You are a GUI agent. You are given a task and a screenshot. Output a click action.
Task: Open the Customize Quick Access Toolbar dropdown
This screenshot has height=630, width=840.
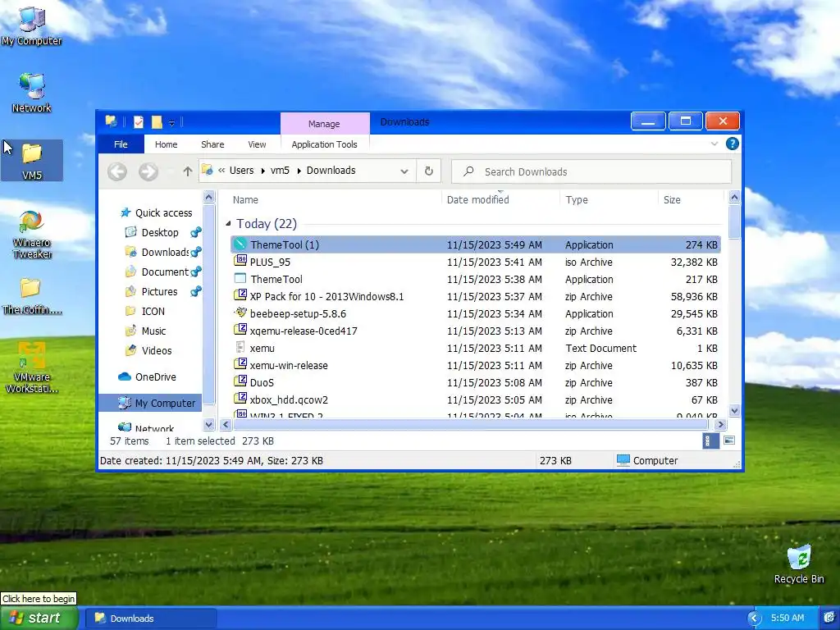172,123
